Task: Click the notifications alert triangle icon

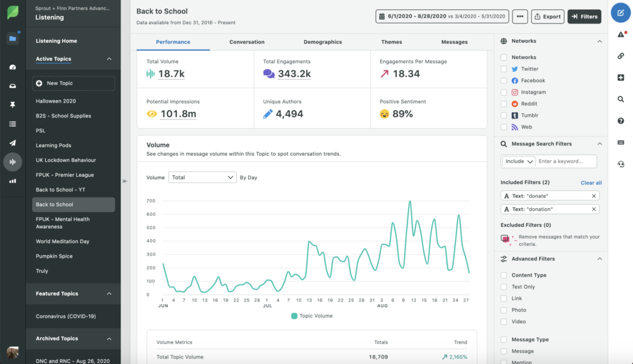Action: pyautogui.click(x=621, y=35)
